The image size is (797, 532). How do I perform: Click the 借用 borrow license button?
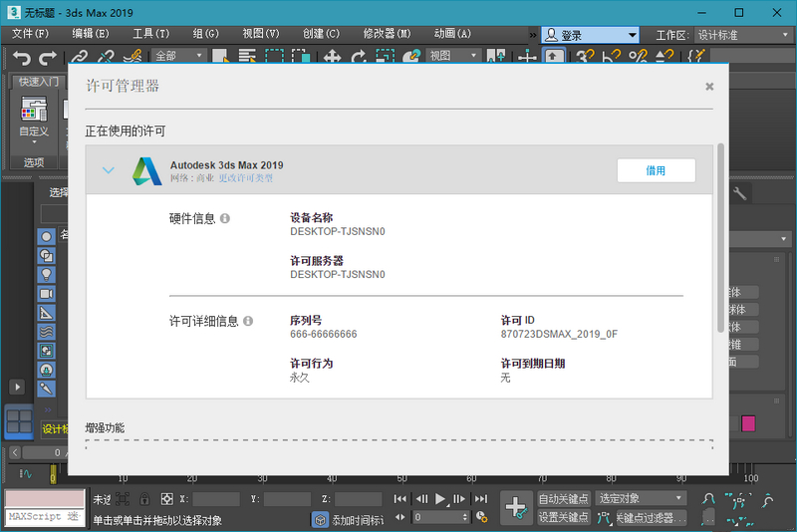coord(655,170)
